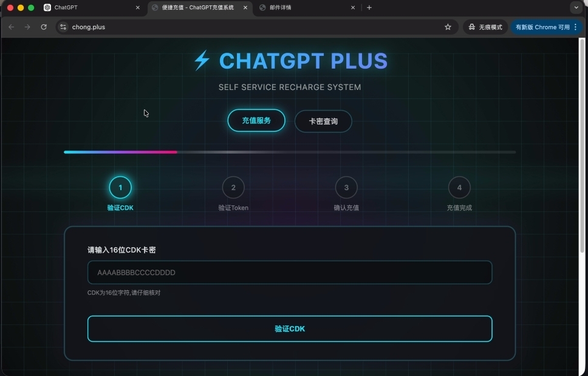This screenshot has width=588, height=376.
Task: Click the incognito 无痕模式 indicator
Action: pyautogui.click(x=485, y=27)
